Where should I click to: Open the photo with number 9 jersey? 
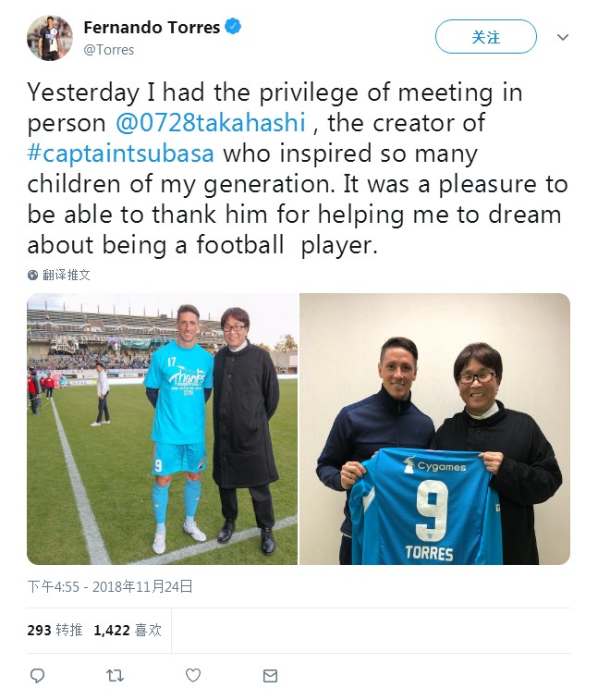click(x=434, y=428)
